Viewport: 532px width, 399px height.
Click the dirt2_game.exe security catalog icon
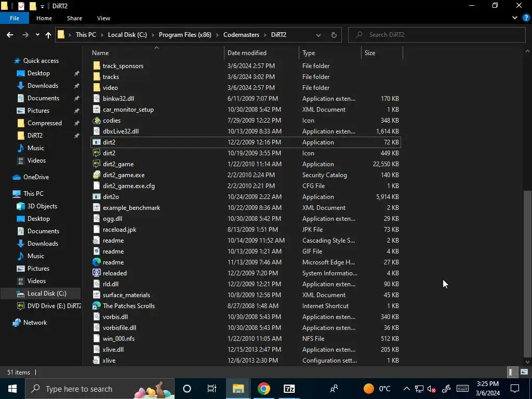pos(97,175)
